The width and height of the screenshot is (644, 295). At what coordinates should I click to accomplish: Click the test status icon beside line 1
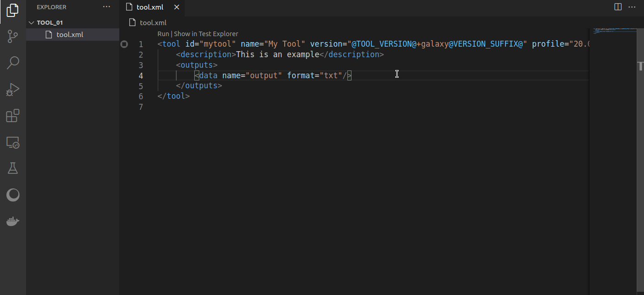[x=124, y=44]
